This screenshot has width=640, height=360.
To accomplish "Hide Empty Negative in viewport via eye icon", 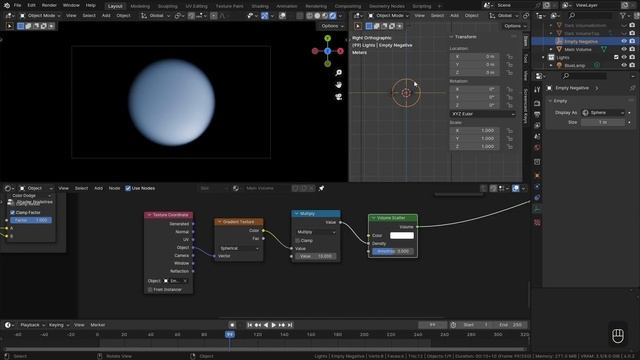I will click(624, 41).
